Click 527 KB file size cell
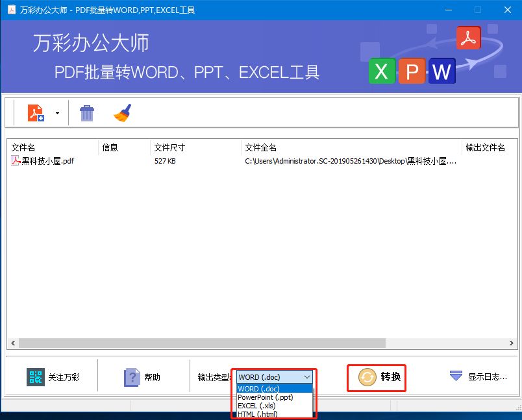 165,161
